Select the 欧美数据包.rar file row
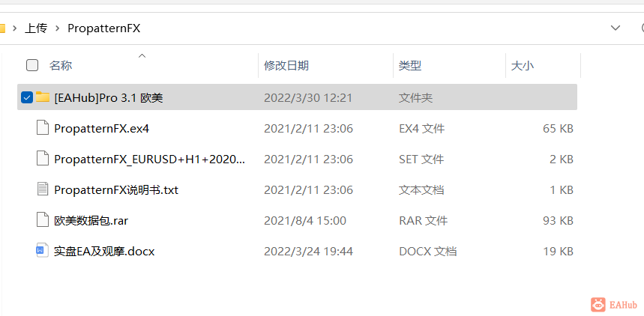The height and width of the screenshot is (316, 644). click(297, 220)
